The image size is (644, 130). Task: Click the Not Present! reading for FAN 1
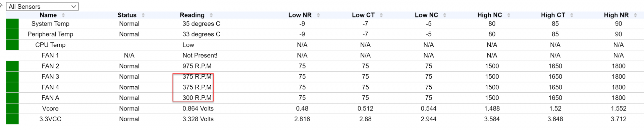point(200,55)
